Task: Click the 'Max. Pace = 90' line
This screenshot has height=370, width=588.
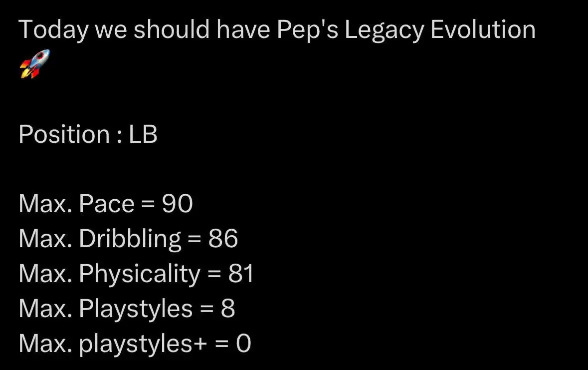Action: point(105,204)
